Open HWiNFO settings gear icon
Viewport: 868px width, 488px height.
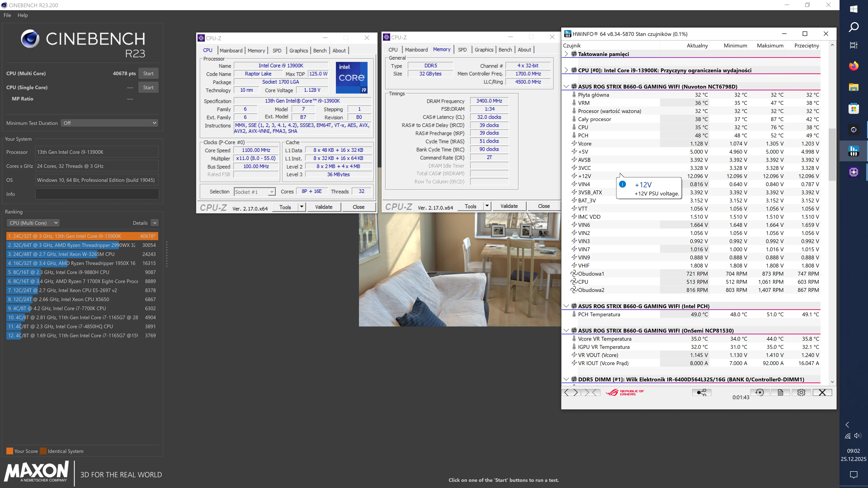801,392
